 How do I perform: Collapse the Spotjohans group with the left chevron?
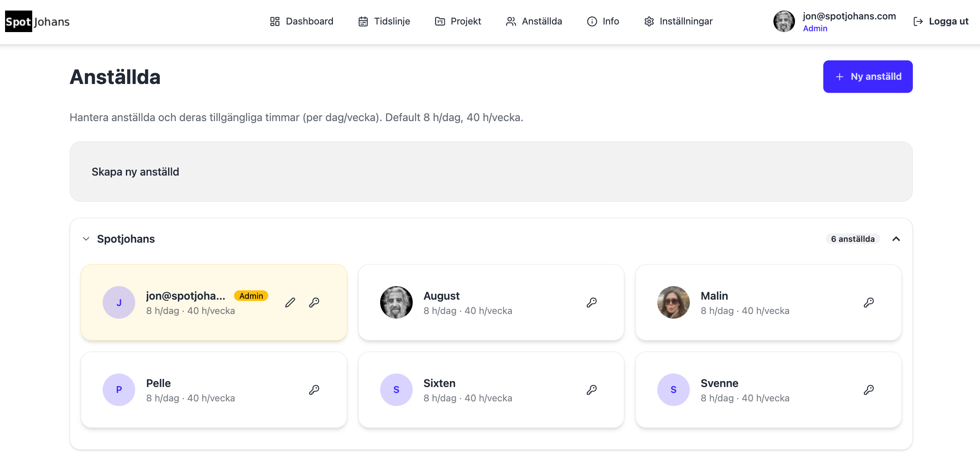(x=86, y=239)
